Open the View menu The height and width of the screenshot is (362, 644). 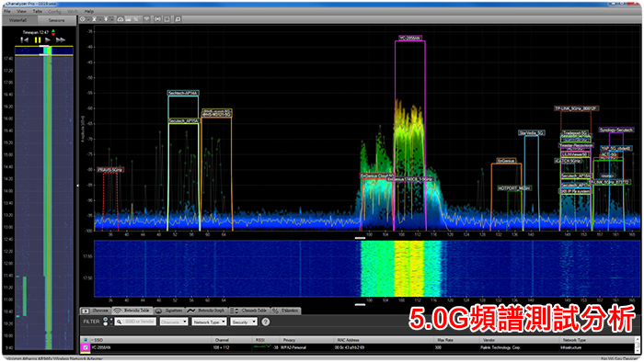tap(21, 11)
